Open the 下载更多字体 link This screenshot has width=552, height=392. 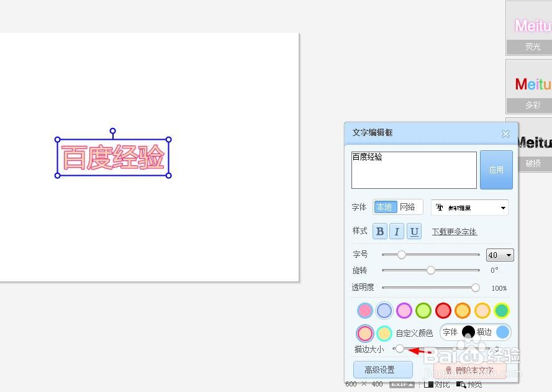pos(455,232)
